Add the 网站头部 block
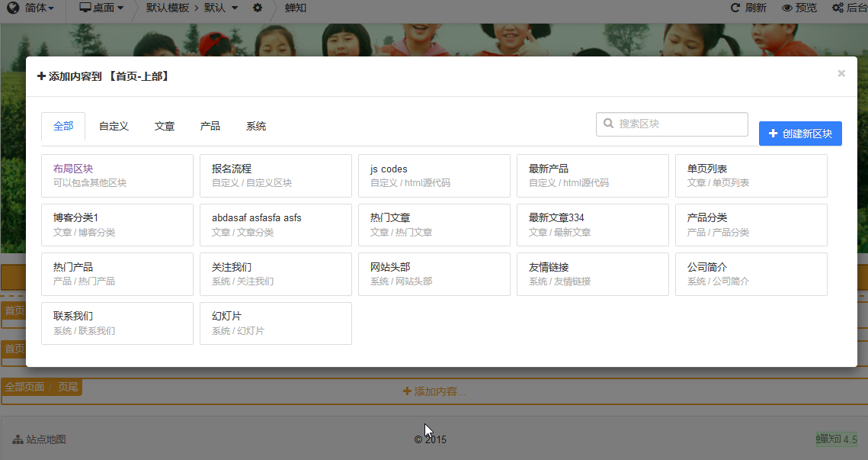Viewport: 868px width, 460px height. click(434, 274)
